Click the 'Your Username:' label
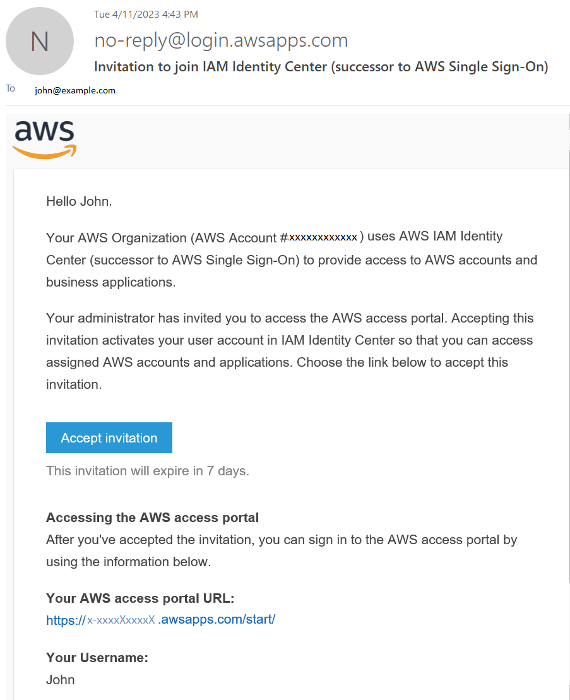 pyautogui.click(x=97, y=658)
